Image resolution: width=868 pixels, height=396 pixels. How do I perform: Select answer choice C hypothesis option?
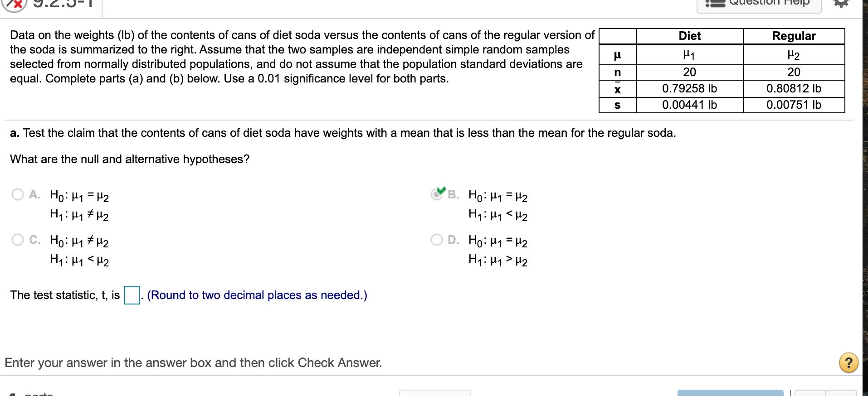pos(18,239)
